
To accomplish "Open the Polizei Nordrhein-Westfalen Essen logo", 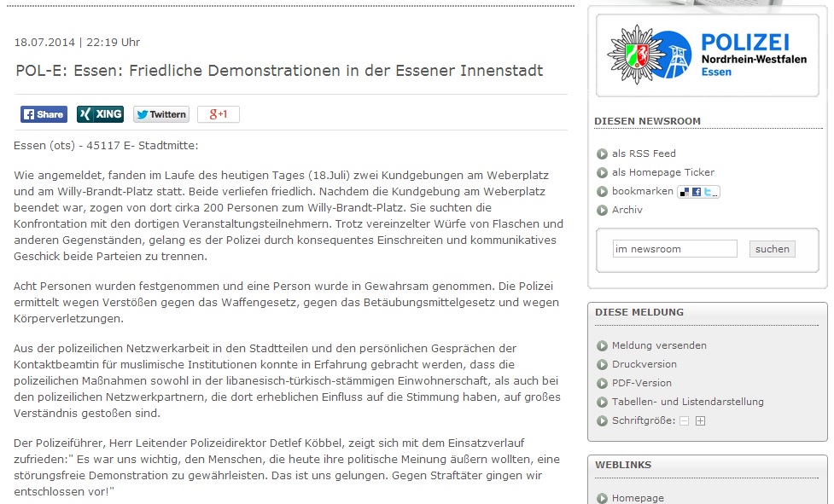I will click(x=707, y=55).
